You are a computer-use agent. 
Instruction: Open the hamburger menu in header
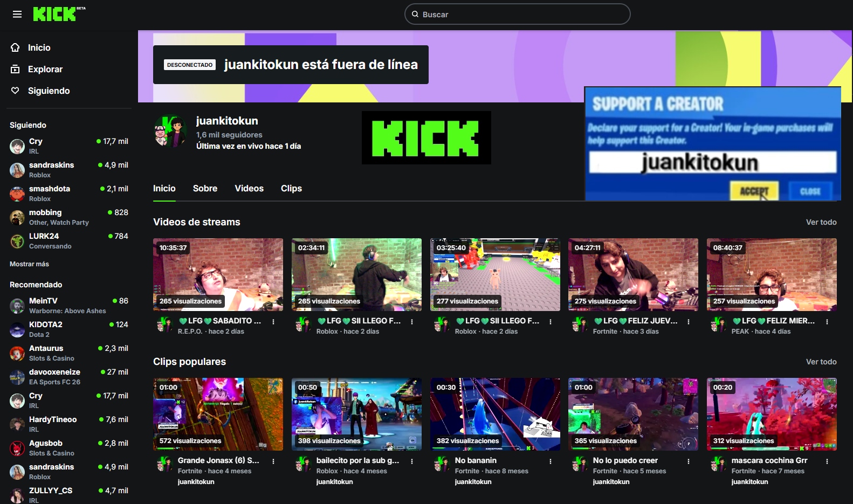coord(17,15)
